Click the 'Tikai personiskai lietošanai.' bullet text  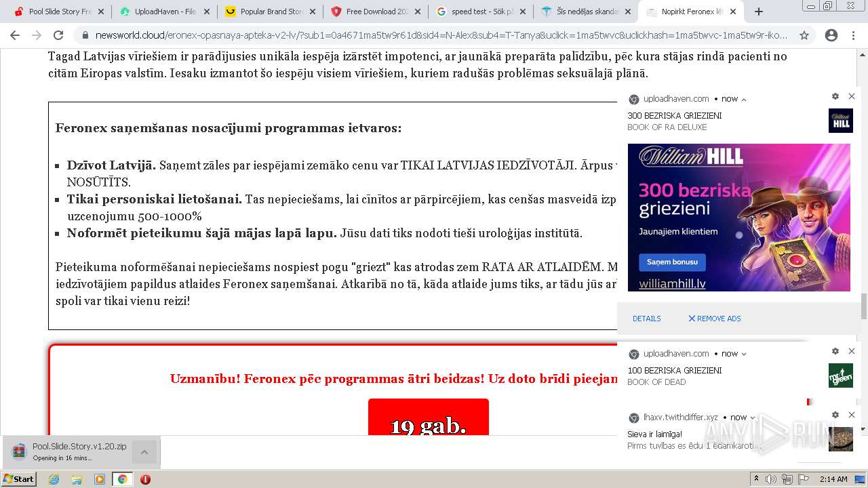(154, 199)
